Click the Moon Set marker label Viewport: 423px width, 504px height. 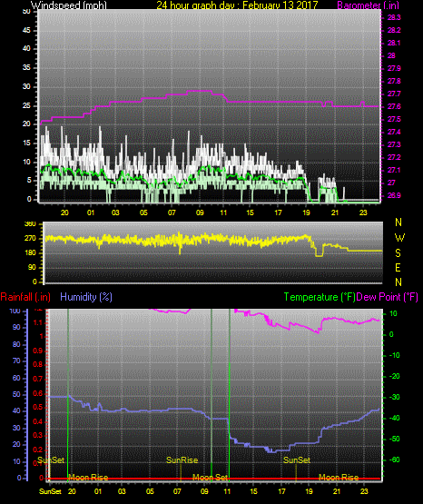point(210,478)
